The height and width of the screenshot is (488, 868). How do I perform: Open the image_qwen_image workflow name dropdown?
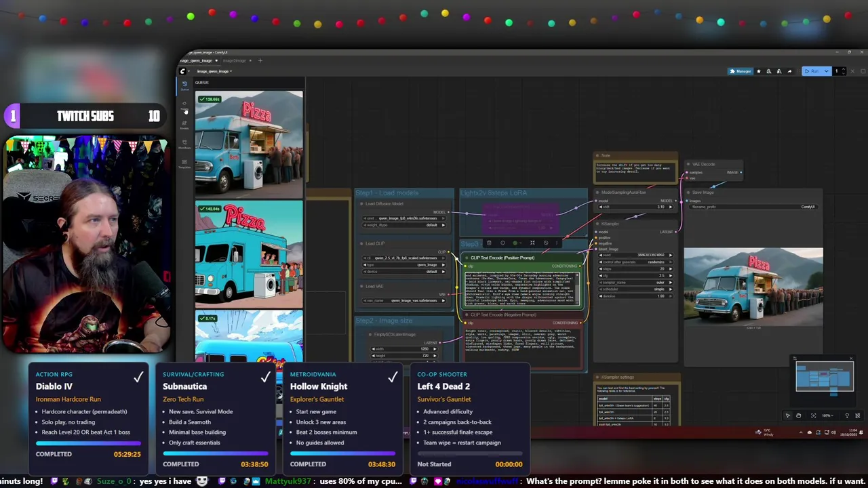click(214, 71)
